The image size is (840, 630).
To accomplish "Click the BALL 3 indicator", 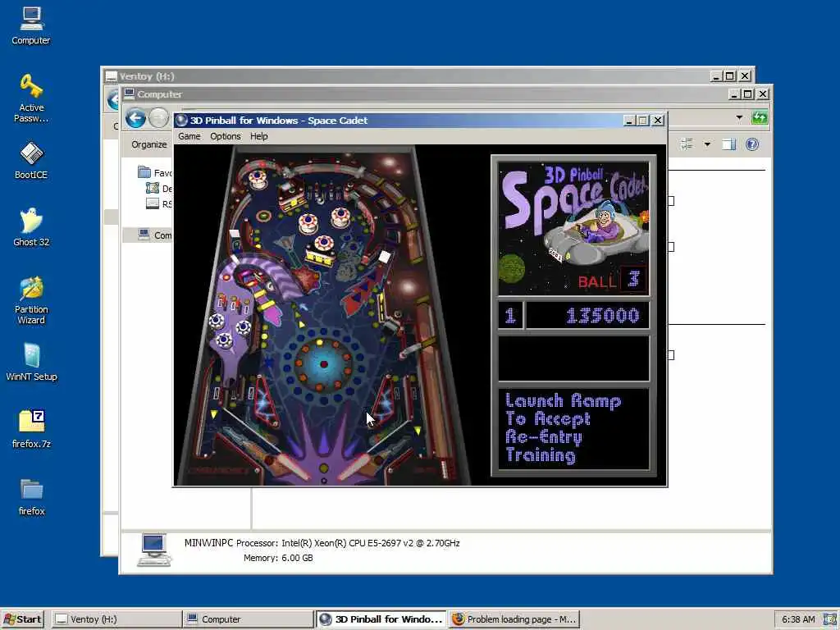I will click(x=612, y=281).
